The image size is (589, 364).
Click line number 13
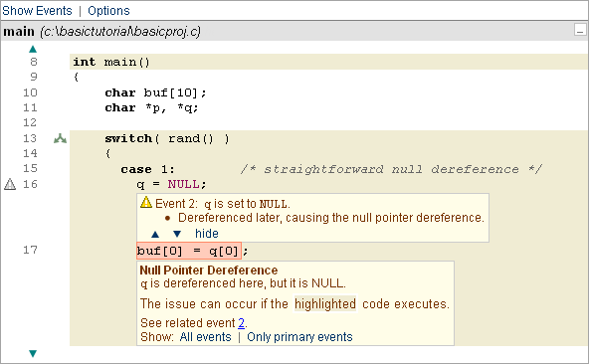click(30, 138)
